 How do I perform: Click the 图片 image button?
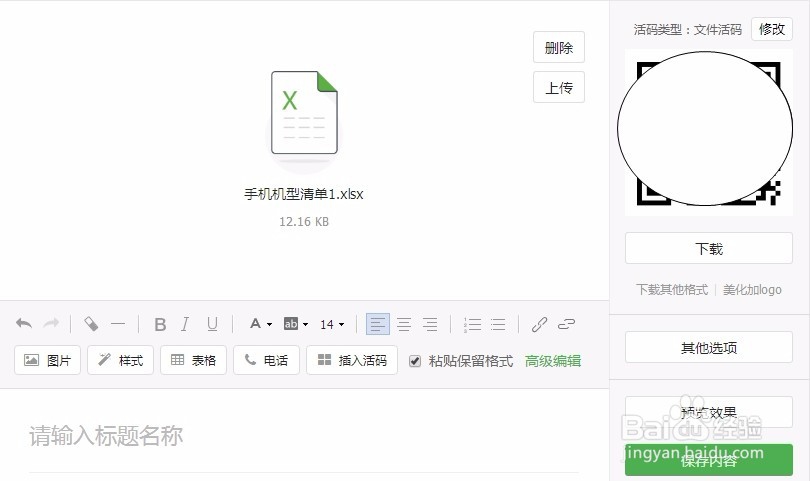(x=48, y=360)
